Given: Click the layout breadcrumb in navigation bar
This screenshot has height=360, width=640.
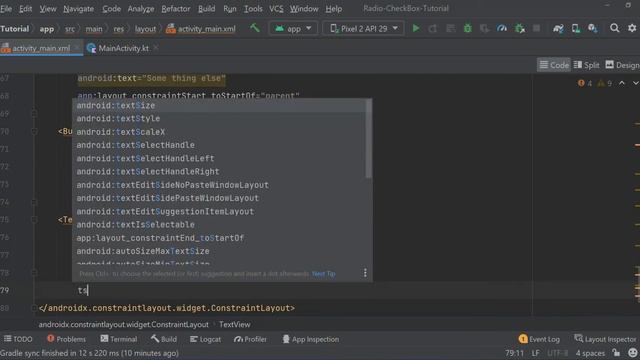Looking at the screenshot, I should click(145, 29).
